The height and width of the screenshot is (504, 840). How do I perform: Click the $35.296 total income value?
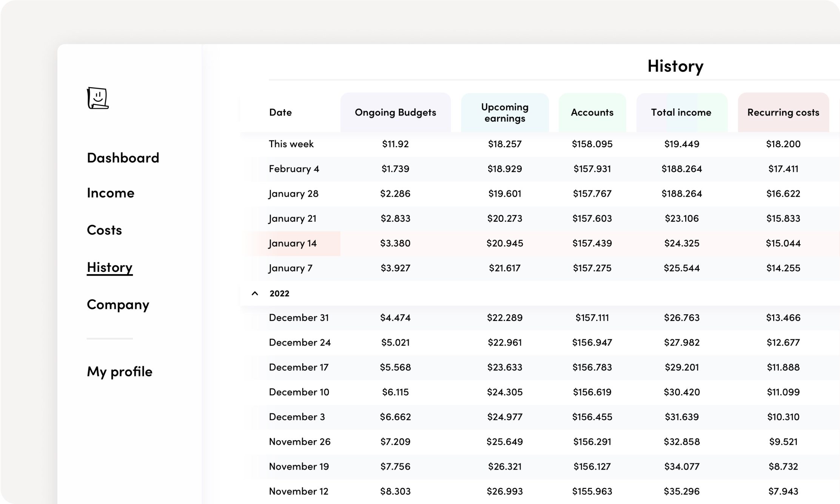point(681,491)
